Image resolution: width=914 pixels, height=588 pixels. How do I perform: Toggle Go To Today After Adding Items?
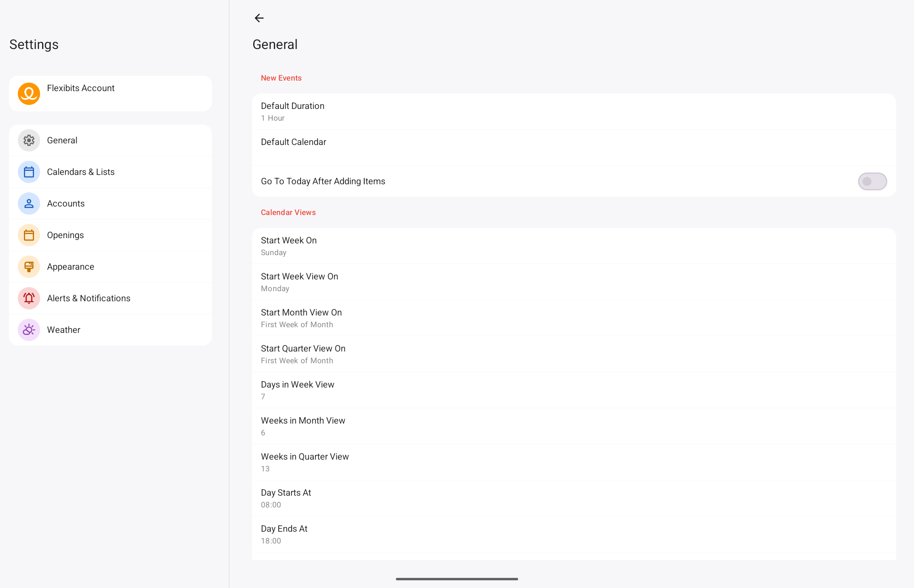[872, 181]
